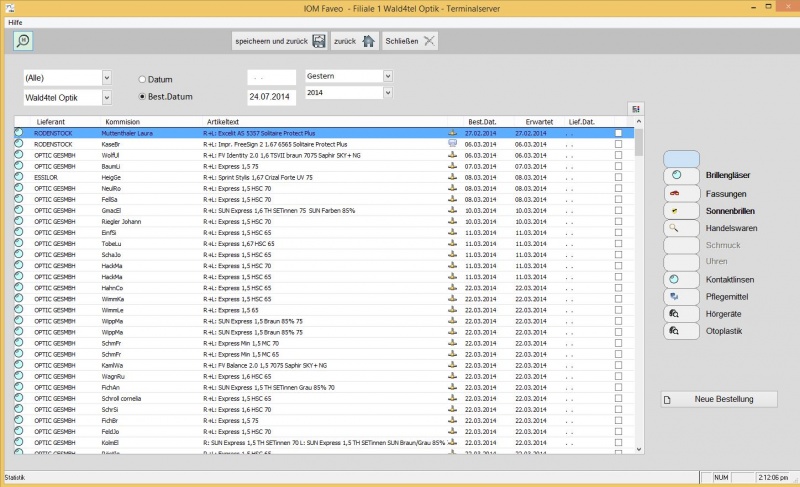The width and height of the screenshot is (800, 487).
Task: Expand the Gestern date range dropdown
Action: 388,75
